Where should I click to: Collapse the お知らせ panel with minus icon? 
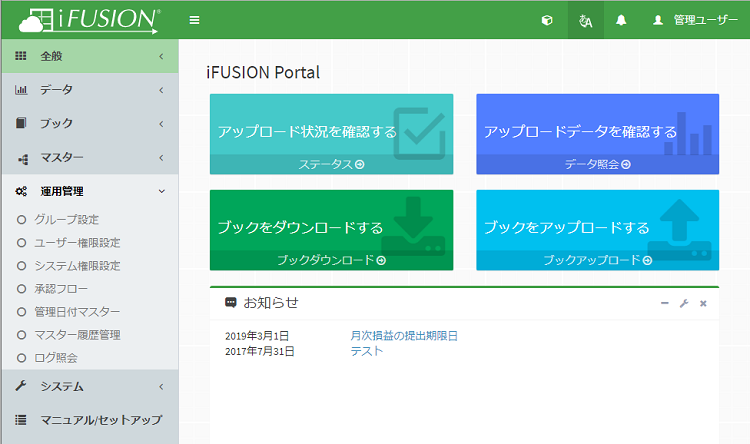pyautogui.click(x=665, y=303)
